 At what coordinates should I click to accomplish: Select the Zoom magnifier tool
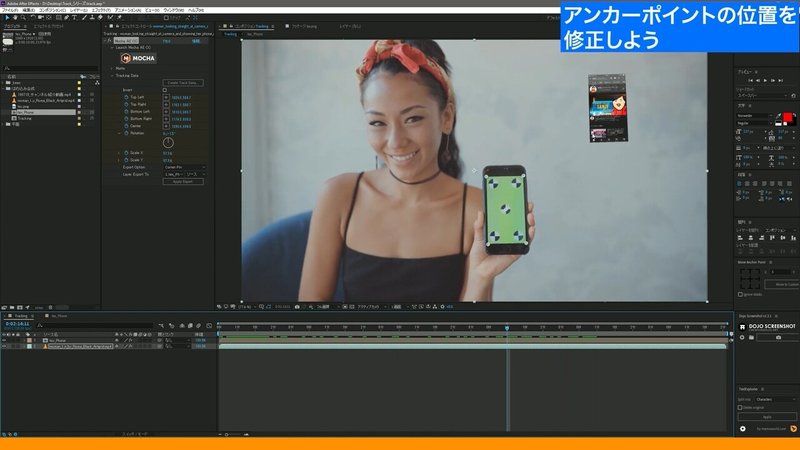point(23,17)
